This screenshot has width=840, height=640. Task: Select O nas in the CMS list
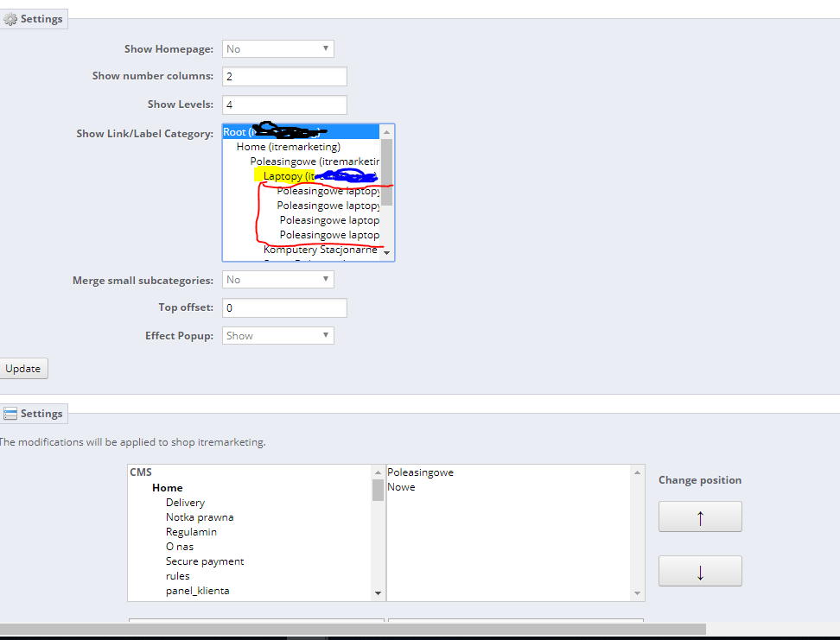(180, 547)
